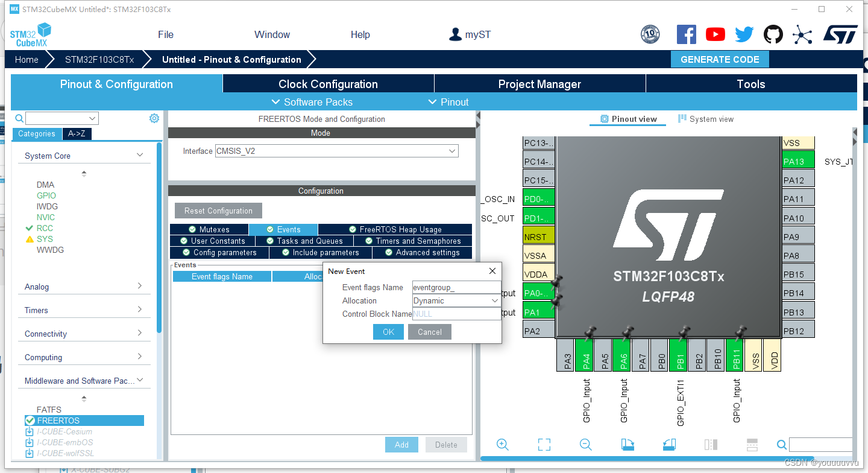Screen dimensions: 868x473
Task: Open the category settings gear icon
Action: 154,118
